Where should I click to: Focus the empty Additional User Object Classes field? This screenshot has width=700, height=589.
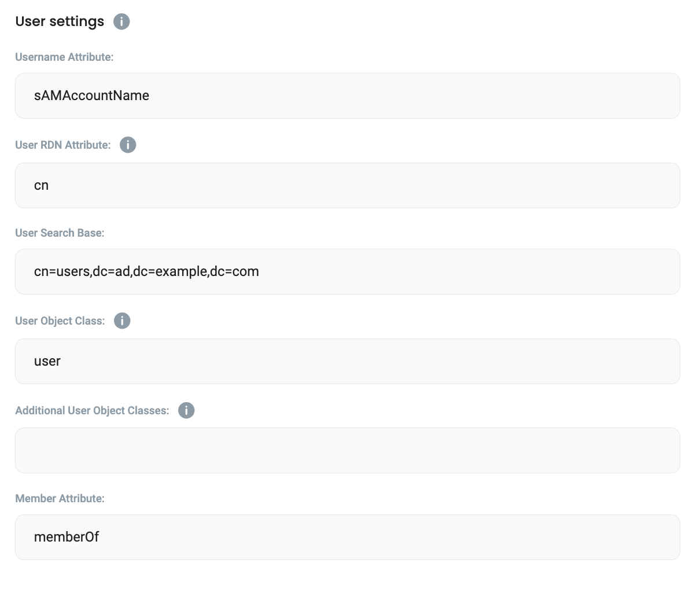tap(347, 451)
